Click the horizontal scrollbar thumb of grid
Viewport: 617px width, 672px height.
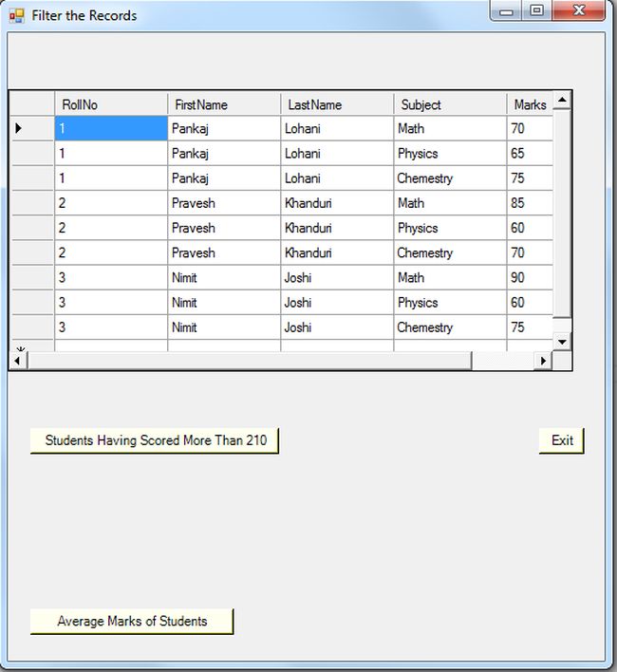click(x=250, y=361)
